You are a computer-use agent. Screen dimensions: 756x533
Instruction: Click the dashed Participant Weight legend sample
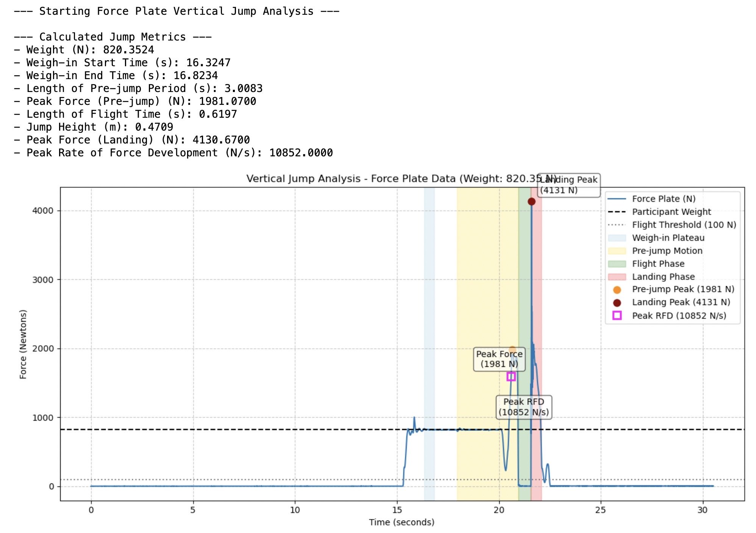pyautogui.click(x=617, y=212)
